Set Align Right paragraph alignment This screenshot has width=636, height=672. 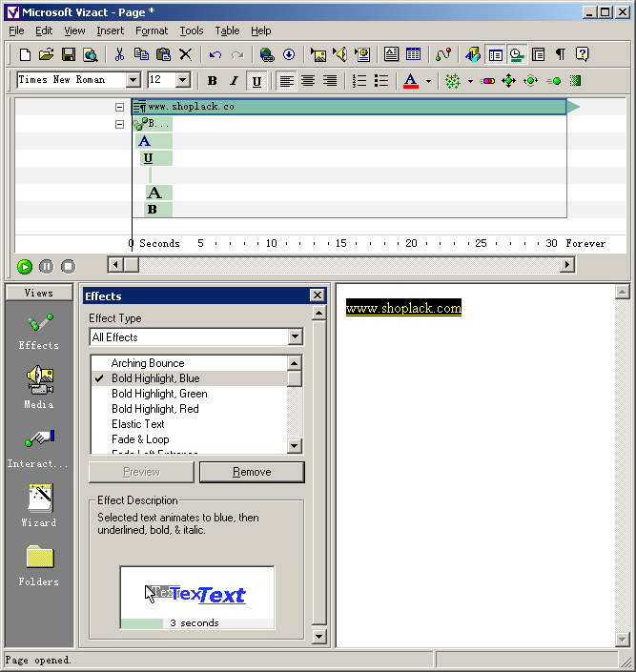[x=330, y=81]
